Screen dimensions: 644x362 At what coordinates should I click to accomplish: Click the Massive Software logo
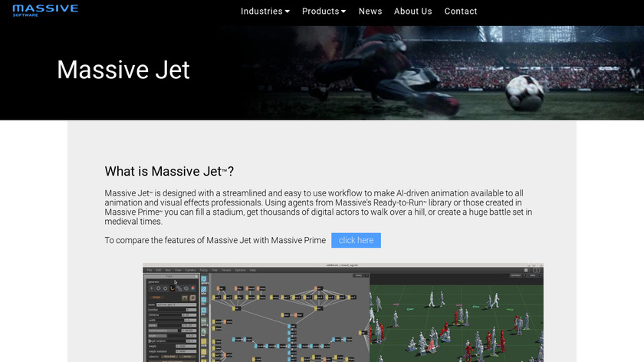(45, 10)
